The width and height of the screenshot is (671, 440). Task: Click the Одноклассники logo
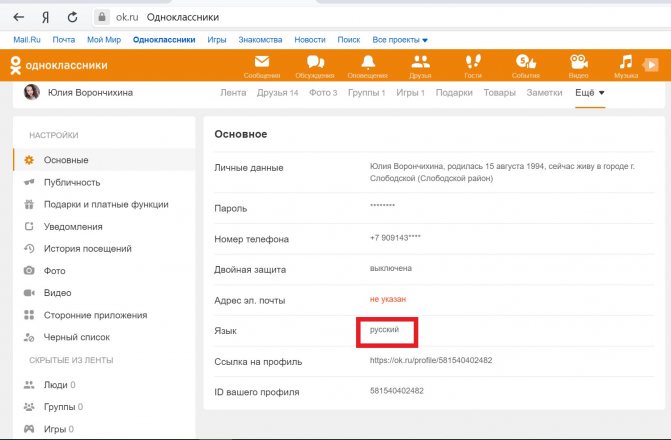coord(59,65)
